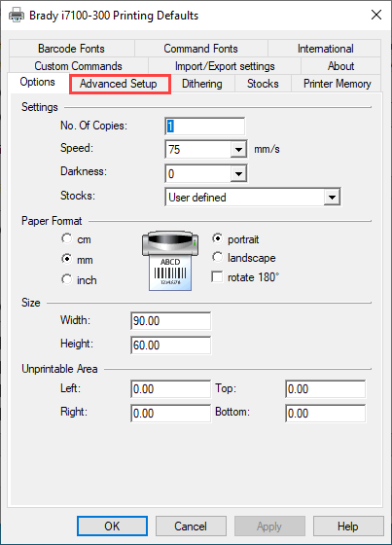Viewport: 392px width, 545px height.
Task: Open the Printer Memory tab
Action: (337, 84)
